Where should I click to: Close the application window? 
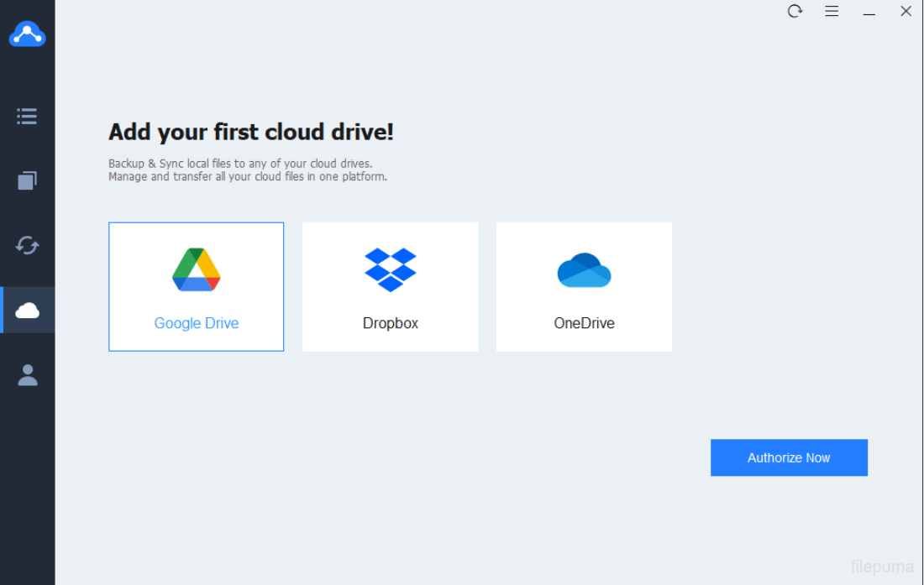pos(906,12)
